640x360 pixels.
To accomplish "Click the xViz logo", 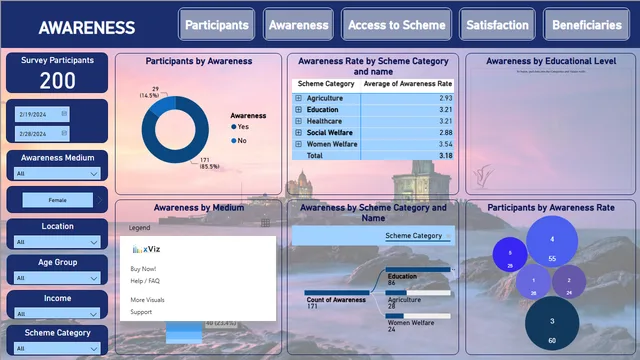I will [x=146, y=249].
